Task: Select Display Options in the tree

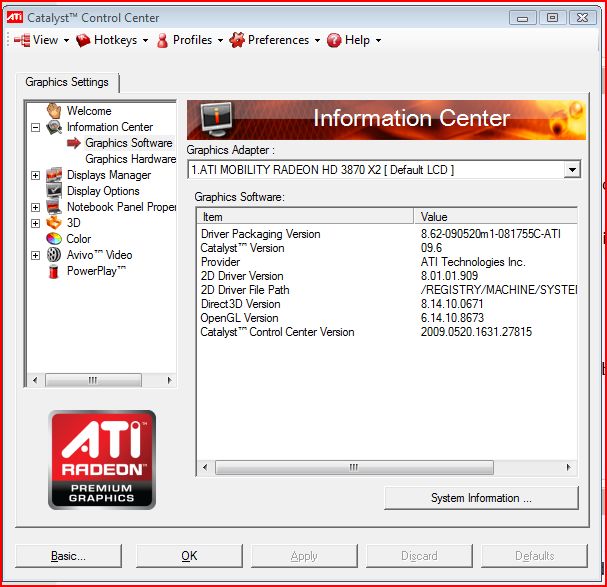Action: coord(103,191)
